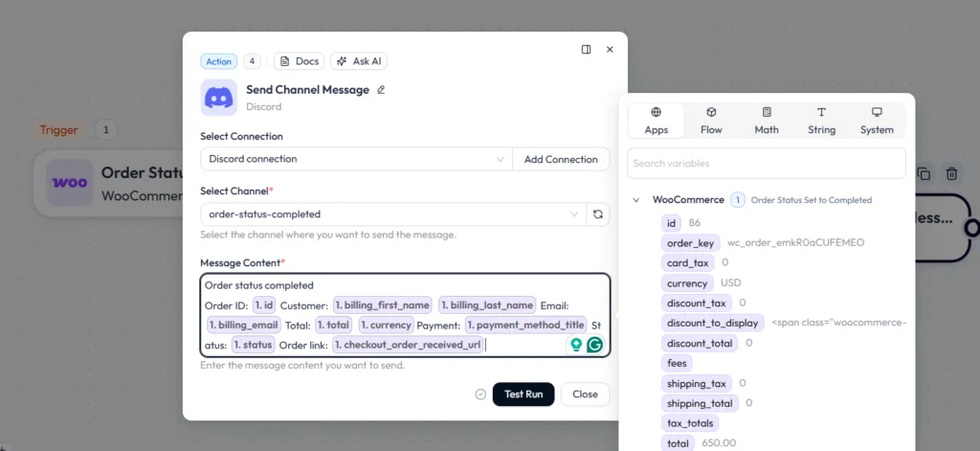The image size is (980, 451).
Task: Click the 1. total tag in message
Action: pos(334,326)
